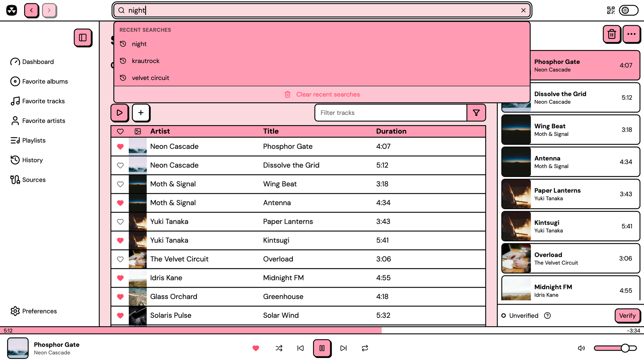Open Favorite artists in the sidebar
The height and width of the screenshot is (362, 644).
pyautogui.click(x=38, y=121)
